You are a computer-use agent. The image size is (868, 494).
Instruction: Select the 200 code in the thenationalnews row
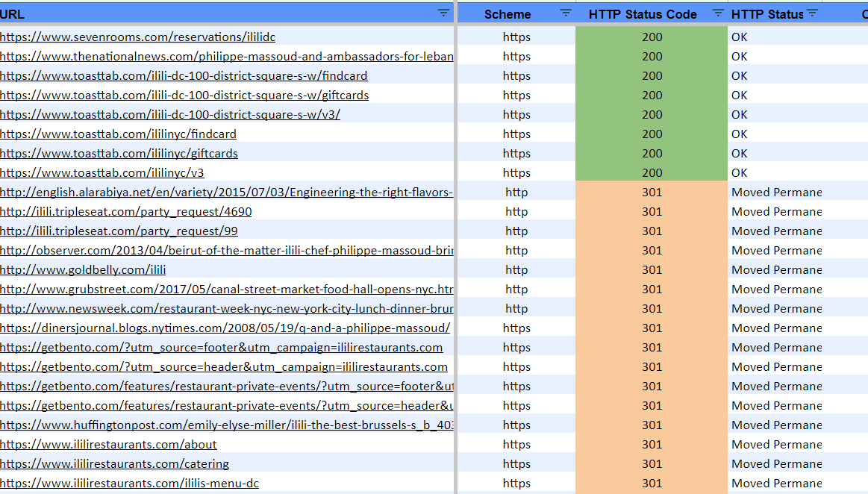point(652,57)
